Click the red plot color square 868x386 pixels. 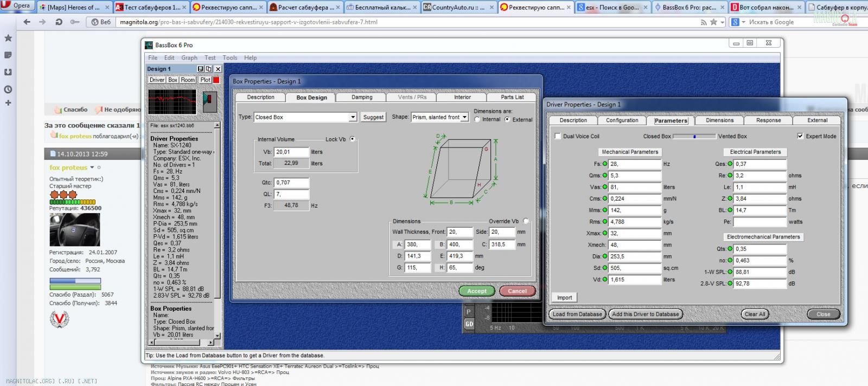(216, 80)
